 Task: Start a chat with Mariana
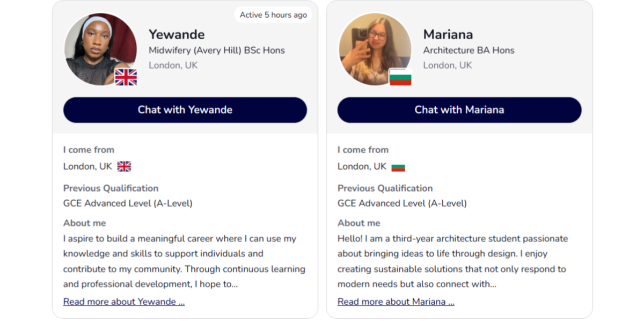click(459, 110)
